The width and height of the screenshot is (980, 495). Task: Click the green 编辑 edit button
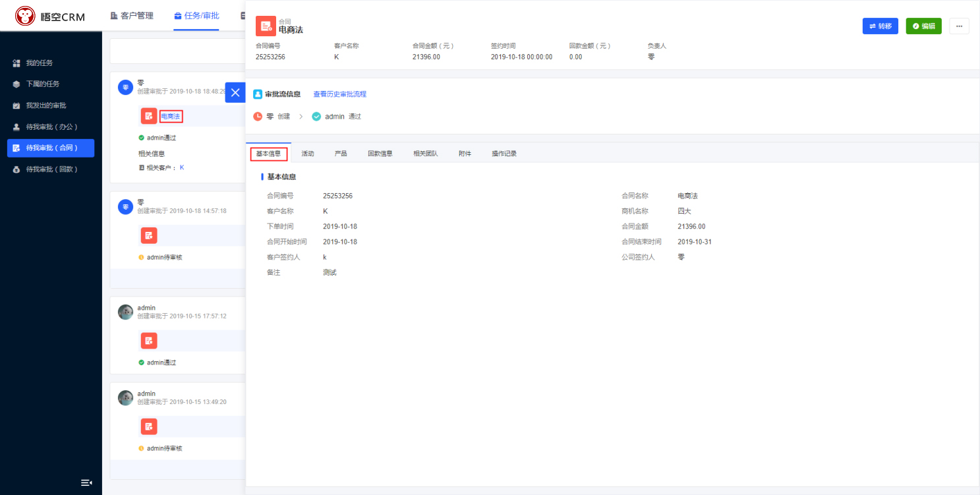pyautogui.click(x=923, y=26)
